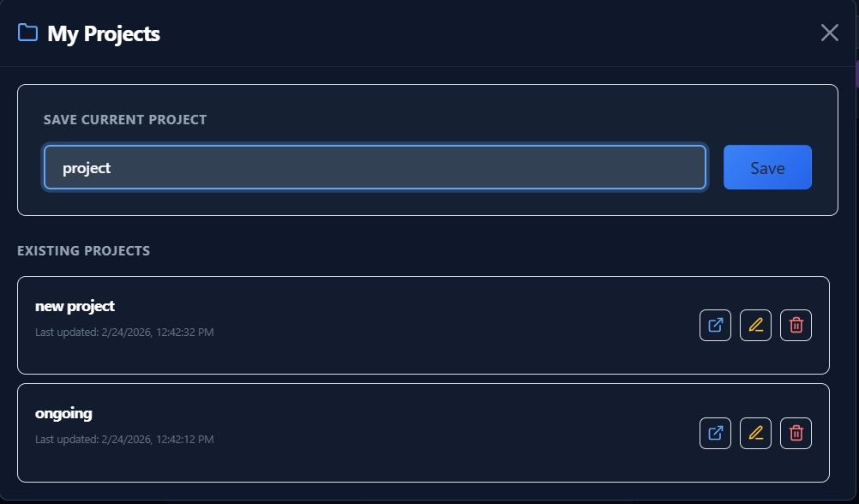Image resolution: width=859 pixels, height=504 pixels.
Task: Click the "ongoing" project title
Action: coord(63,412)
